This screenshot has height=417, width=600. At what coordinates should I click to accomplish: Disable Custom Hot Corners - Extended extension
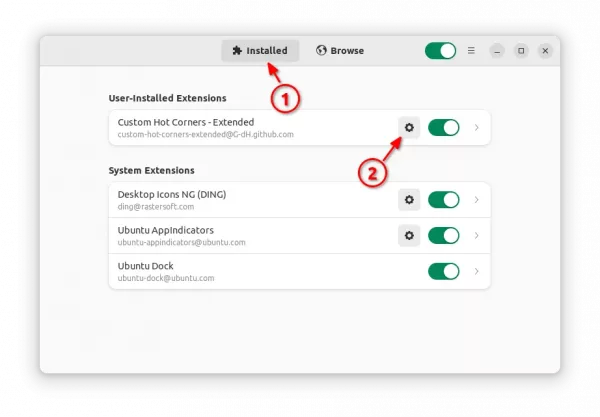[x=443, y=127]
